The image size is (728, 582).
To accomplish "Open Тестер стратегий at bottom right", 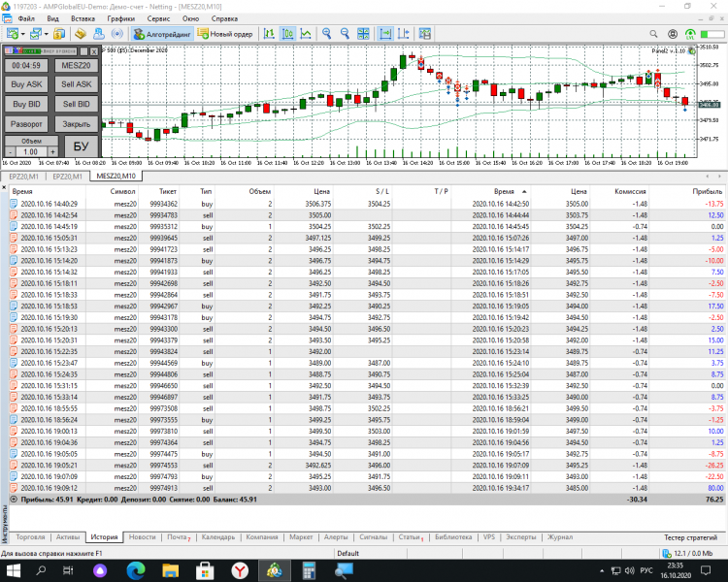I will pos(690,537).
